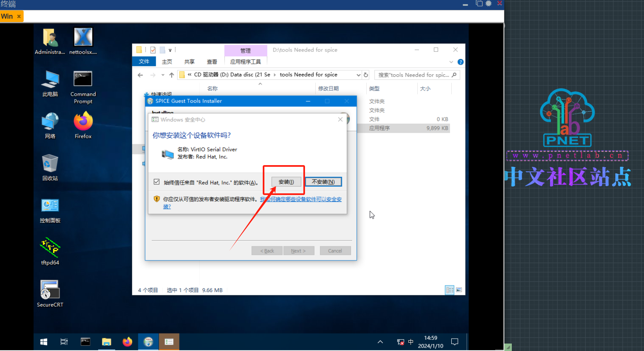Go forward in File Explorer
Screen dimensions: 644x351
(153, 75)
